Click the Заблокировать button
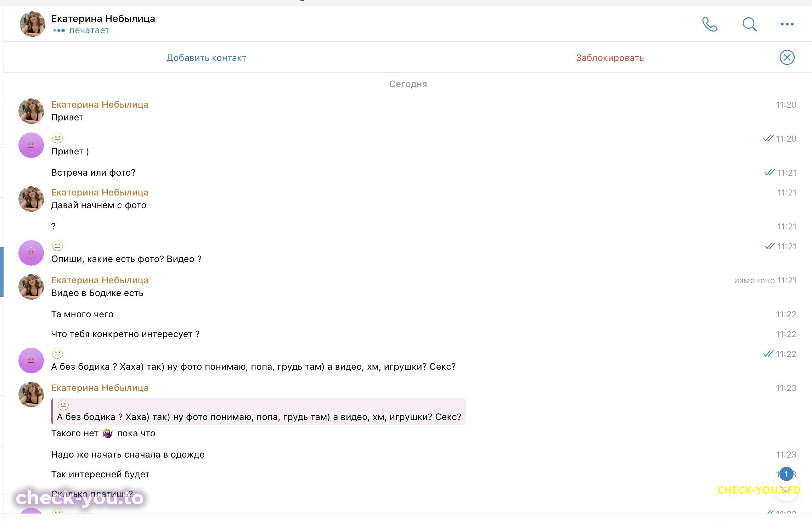Screen dimensions: 812x522 click(610, 58)
